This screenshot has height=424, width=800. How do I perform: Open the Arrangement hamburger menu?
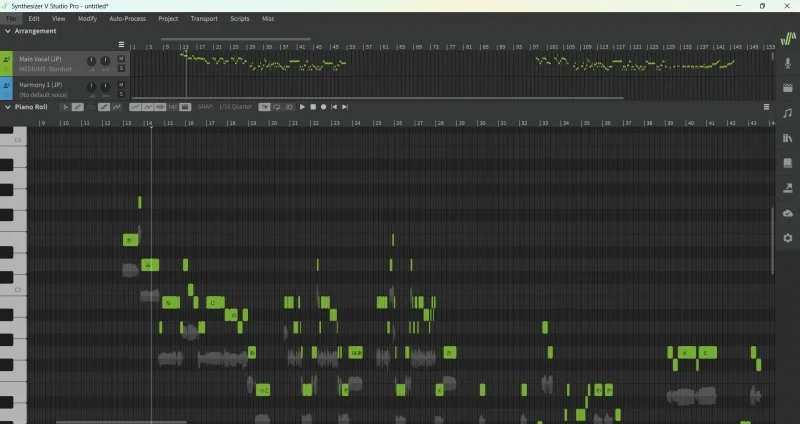(121, 45)
